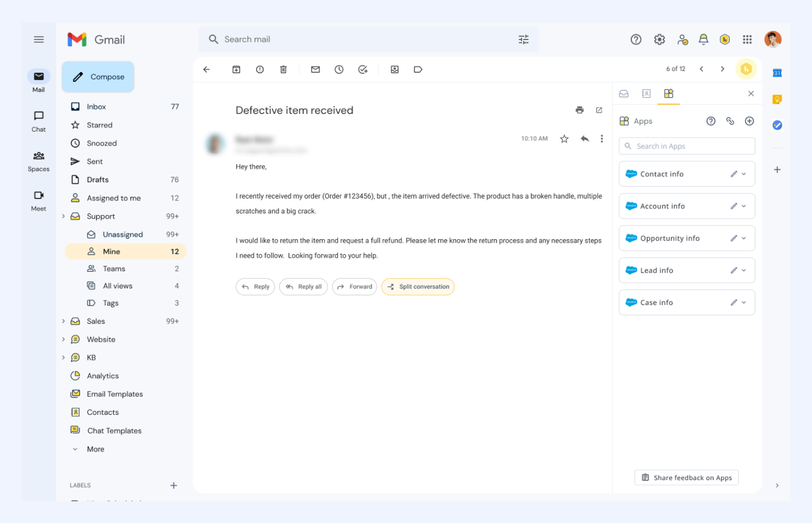Expand the Lead info card

click(744, 270)
